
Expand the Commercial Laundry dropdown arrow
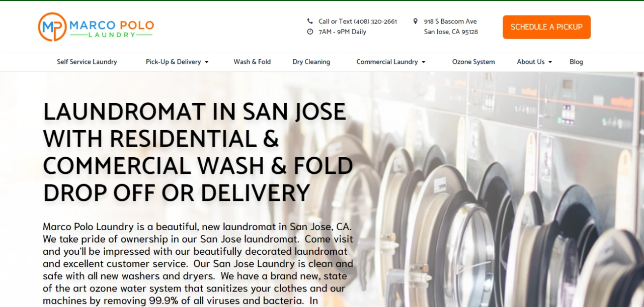pyautogui.click(x=424, y=62)
